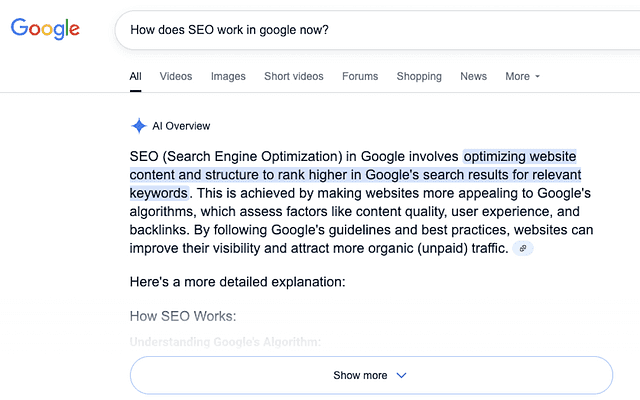Open the Short videos tab
This screenshot has height=400, width=640.
pyautogui.click(x=294, y=76)
